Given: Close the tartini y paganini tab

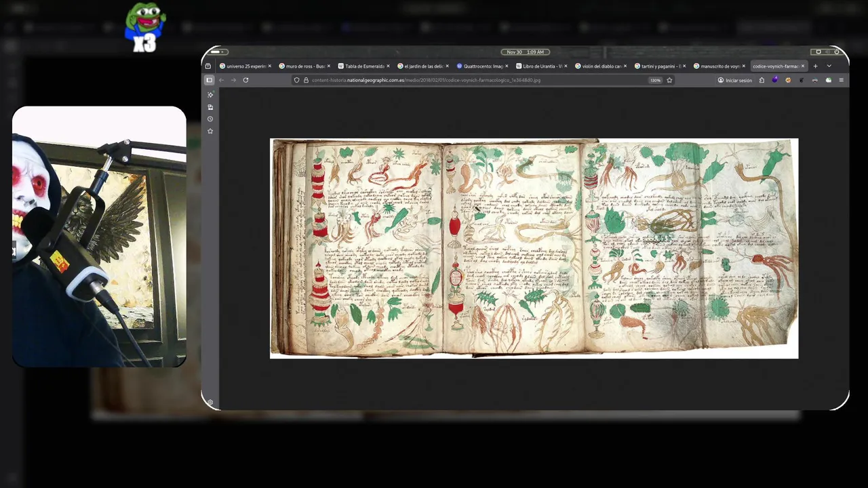Looking at the screenshot, I should (684, 66).
